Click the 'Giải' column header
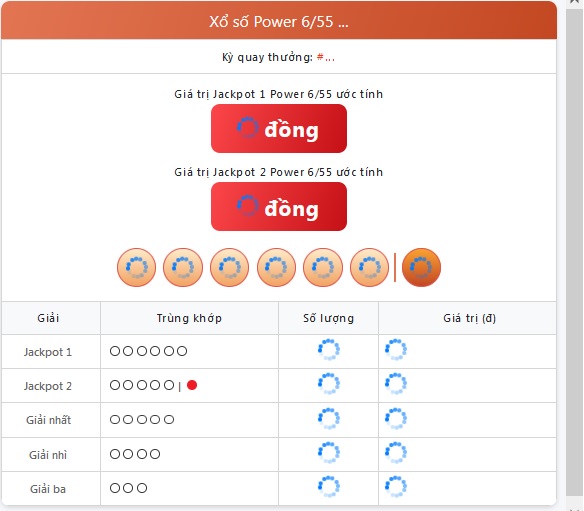Screen dimensions: 584x511 tap(48, 318)
